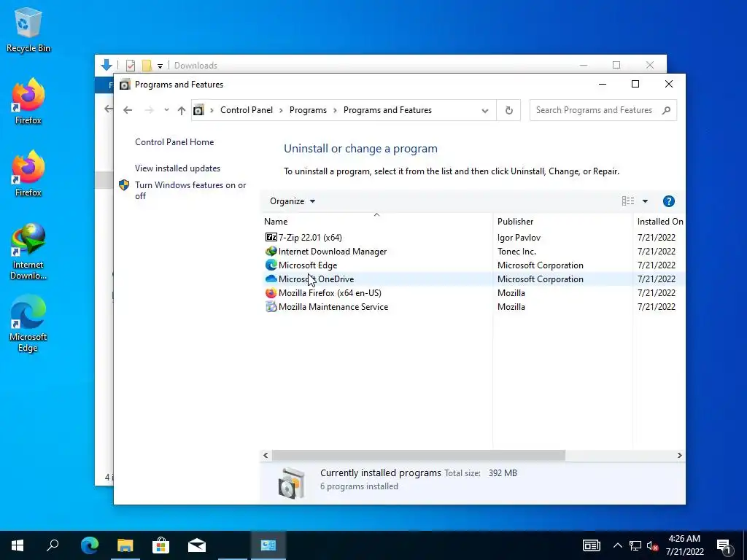Click the Downloads window title bar text
The width and height of the screenshot is (747, 560).
point(196,65)
